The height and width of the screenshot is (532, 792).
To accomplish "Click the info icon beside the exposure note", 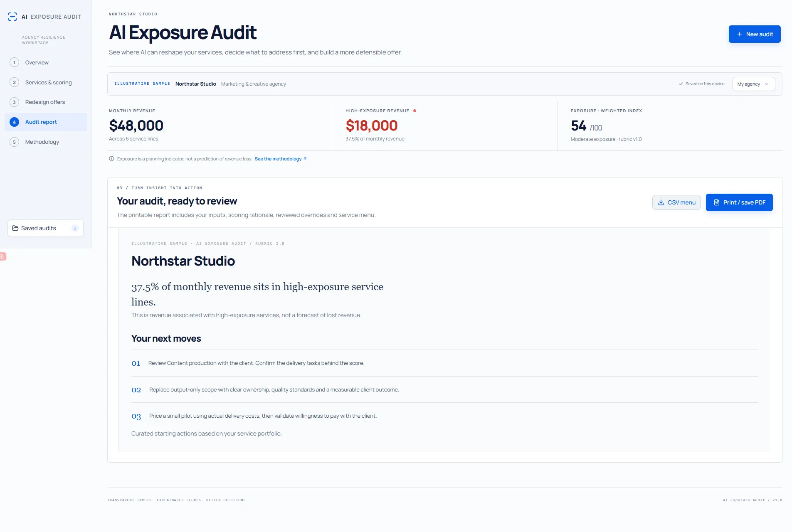I will pos(111,159).
